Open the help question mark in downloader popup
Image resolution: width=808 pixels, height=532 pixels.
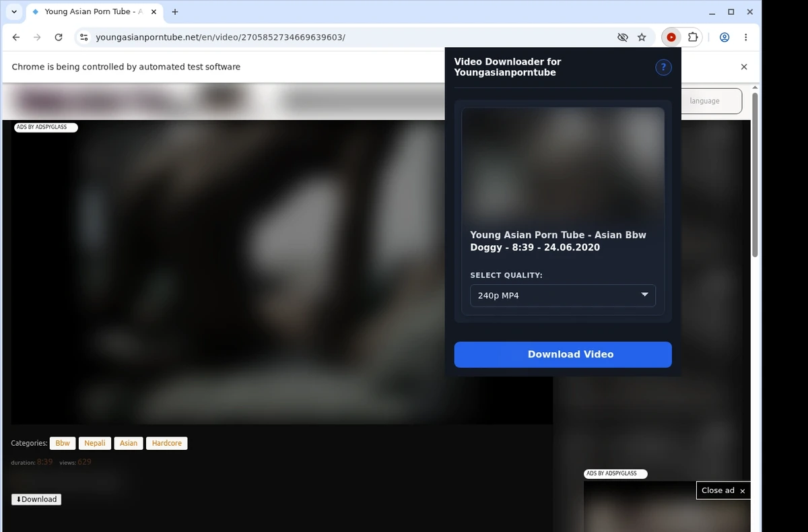tap(663, 67)
